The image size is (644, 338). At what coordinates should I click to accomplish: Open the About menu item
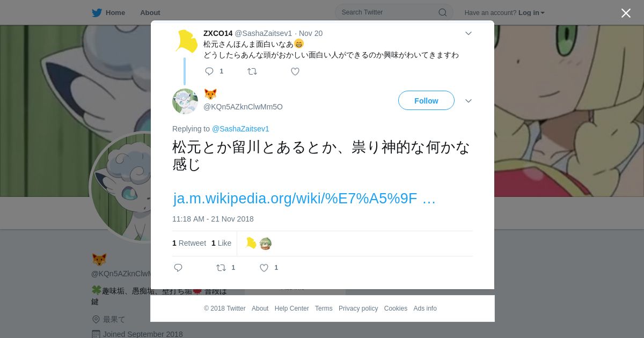150,13
